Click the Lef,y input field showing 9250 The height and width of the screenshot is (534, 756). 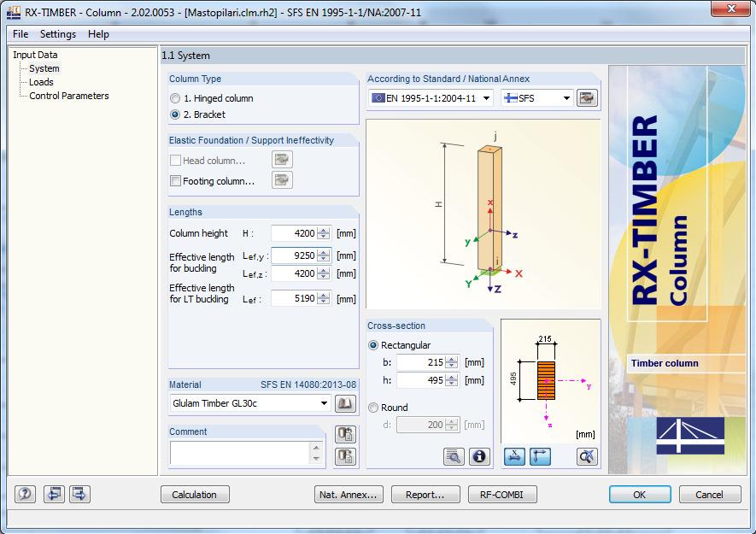294,255
